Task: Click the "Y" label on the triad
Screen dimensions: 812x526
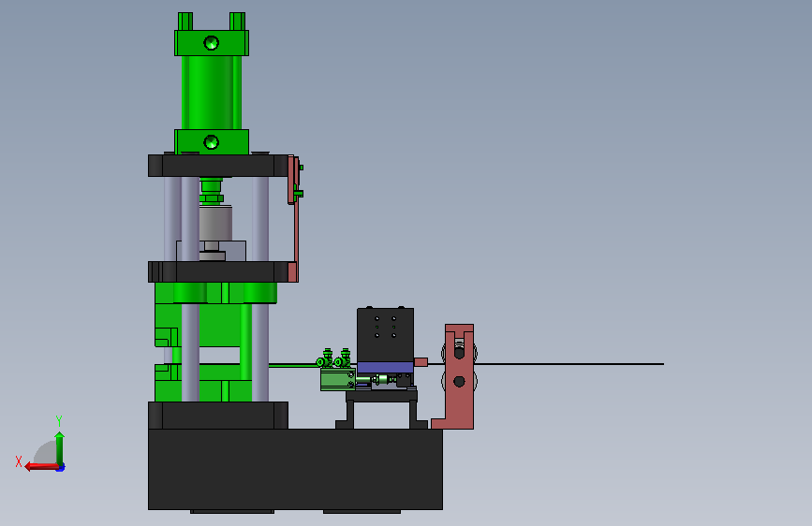Action: click(x=59, y=420)
